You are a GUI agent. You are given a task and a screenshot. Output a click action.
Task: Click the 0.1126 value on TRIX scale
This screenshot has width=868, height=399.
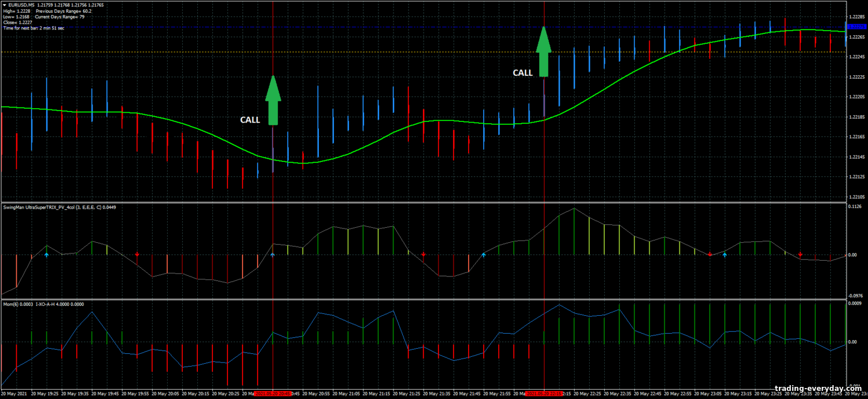(x=856, y=206)
